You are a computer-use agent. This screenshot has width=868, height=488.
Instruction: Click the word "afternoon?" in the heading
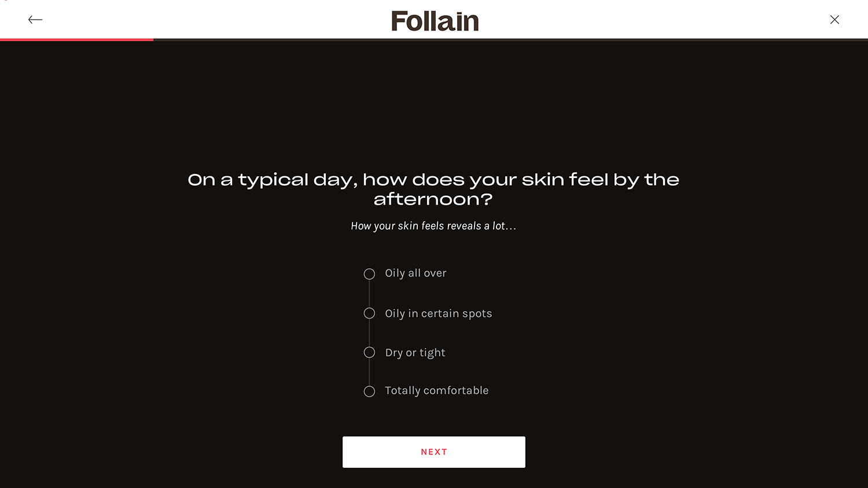coord(433,199)
